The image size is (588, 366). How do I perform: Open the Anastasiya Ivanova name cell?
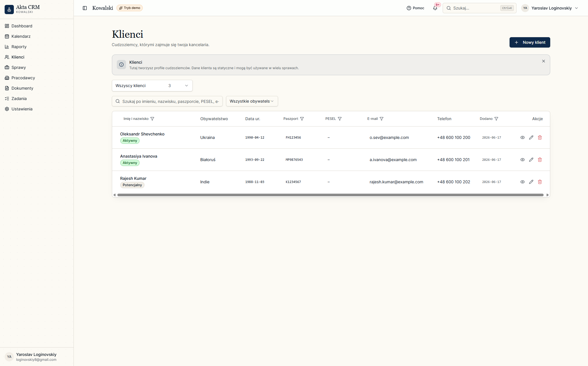(138, 156)
